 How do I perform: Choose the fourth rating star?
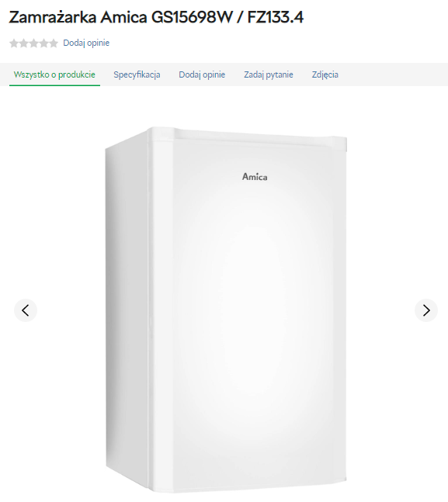pos(43,43)
